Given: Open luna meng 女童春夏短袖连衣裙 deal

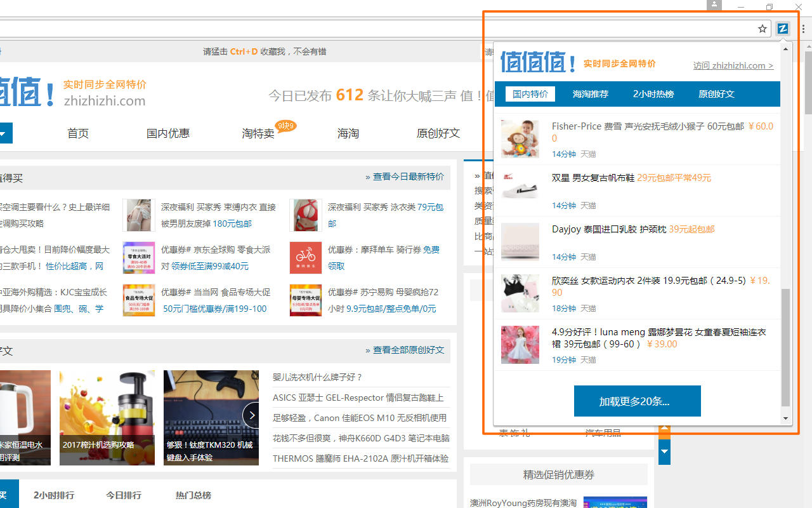Looking at the screenshot, I should (x=659, y=338).
